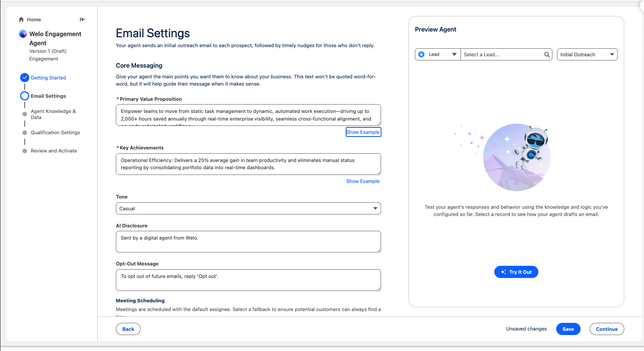Screen dimensions: 644x351
Task: Click the Back button
Action: (x=128, y=329)
